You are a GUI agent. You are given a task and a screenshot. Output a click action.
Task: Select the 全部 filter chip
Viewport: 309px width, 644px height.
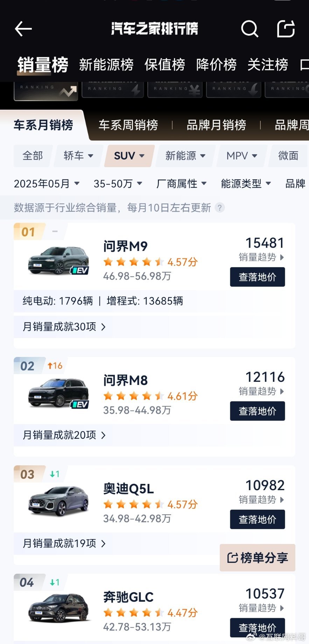33,156
